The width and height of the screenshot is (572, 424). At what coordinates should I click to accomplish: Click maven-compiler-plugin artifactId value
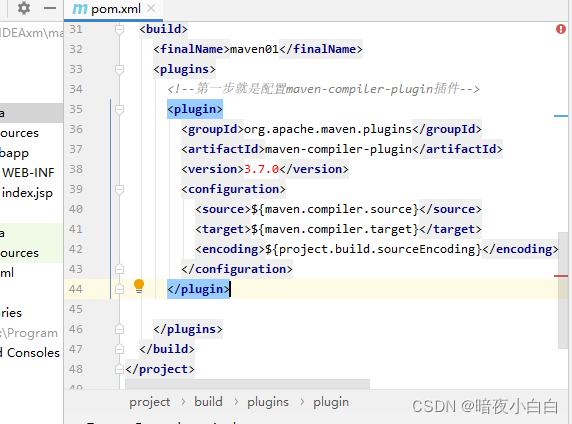pos(338,149)
